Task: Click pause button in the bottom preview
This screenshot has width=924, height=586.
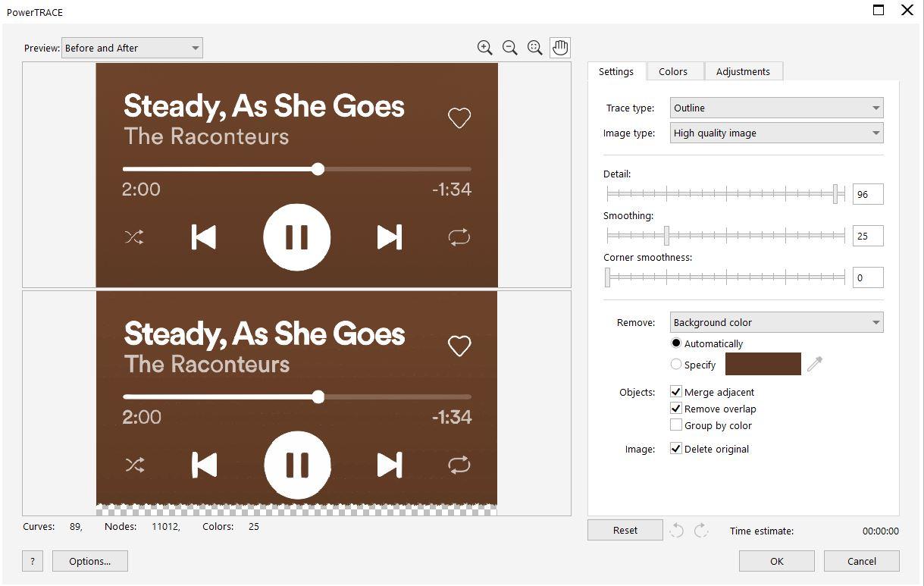Action: point(297,465)
